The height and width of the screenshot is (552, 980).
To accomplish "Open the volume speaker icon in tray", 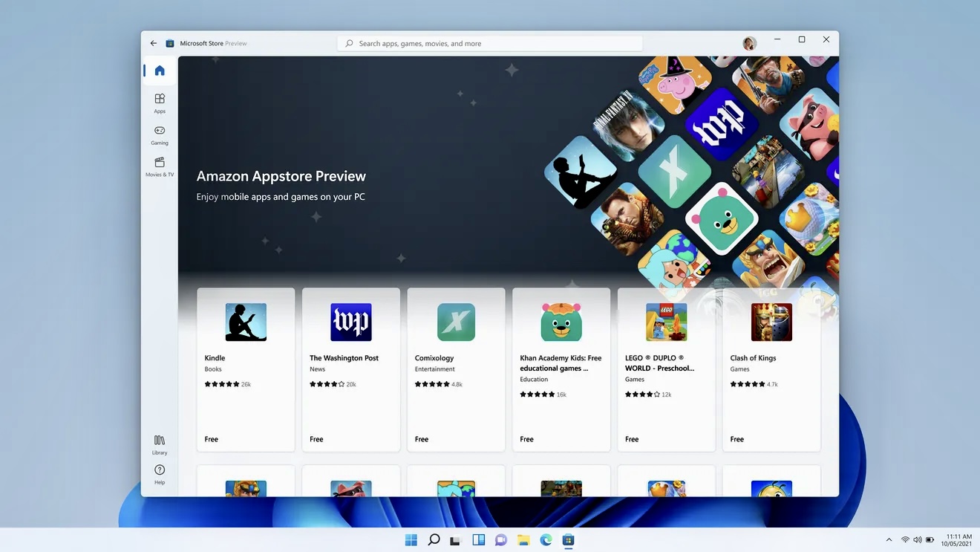I will tap(918, 540).
